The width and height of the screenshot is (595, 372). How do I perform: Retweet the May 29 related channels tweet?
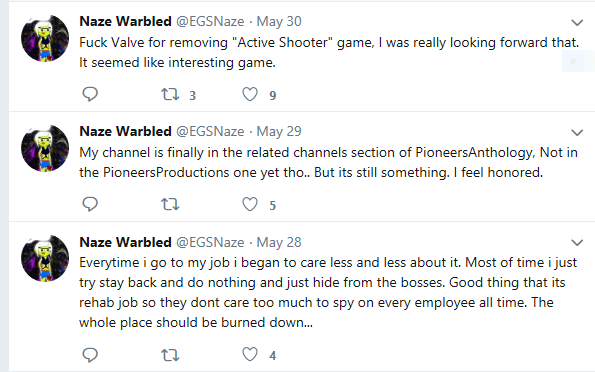(x=170, y=205)
